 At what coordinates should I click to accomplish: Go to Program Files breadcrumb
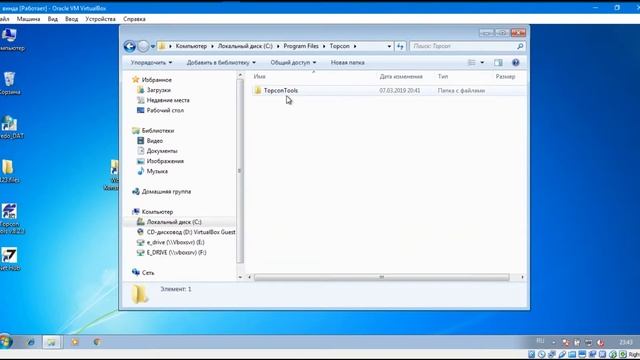pyautogui.click(x=301, y=46)
